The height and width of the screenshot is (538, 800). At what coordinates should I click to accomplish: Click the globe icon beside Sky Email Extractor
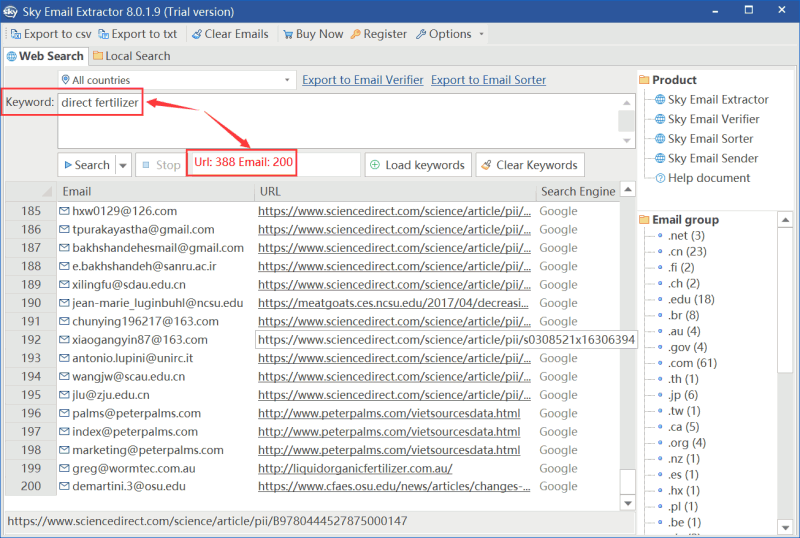coord(660,99)
